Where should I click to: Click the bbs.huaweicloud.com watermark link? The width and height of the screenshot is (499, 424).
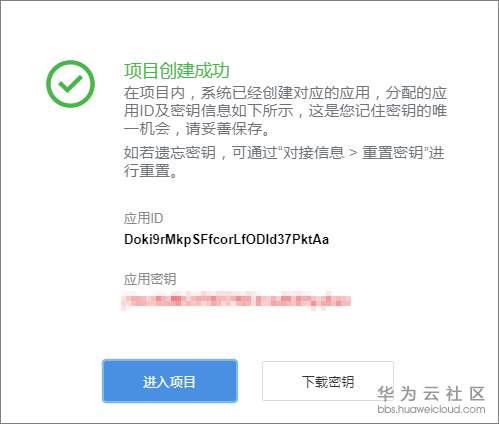pos(431,409)
